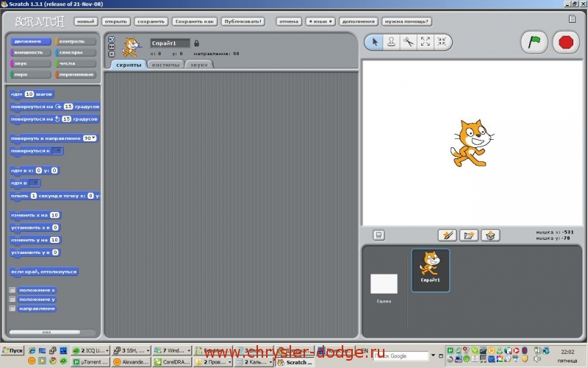The width and height of the screenshot is (588, 368).
Task: Select the 'Спрайт1' thumbnail in sprite list
Action: [x=430, y=270]
